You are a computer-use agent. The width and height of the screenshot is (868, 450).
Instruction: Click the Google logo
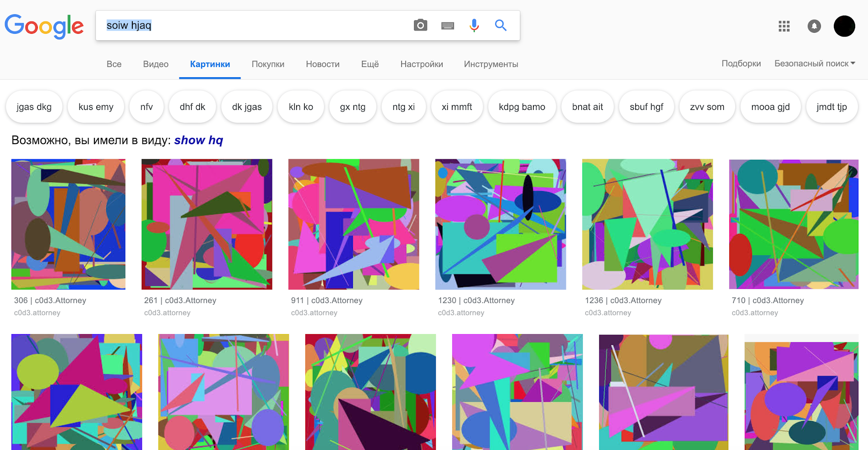point(44,26)
